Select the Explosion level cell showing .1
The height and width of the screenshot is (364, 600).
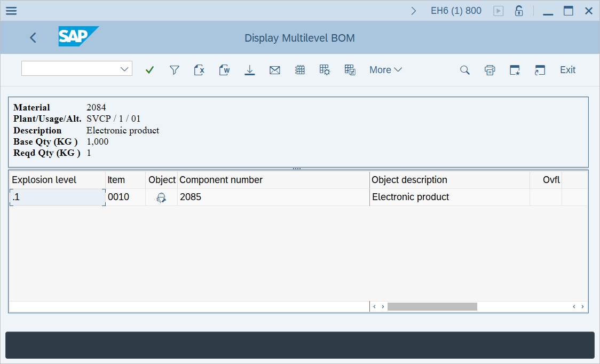(57, 197)
